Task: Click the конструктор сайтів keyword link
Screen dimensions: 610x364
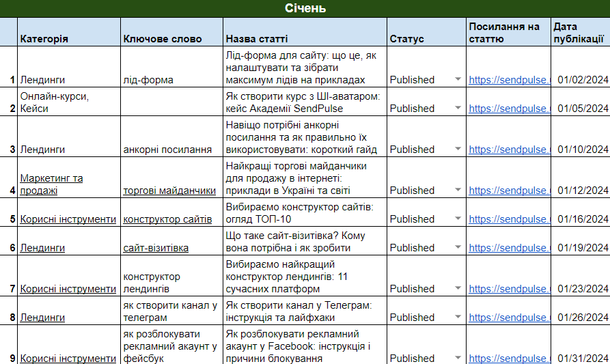Action: [167, 219]
